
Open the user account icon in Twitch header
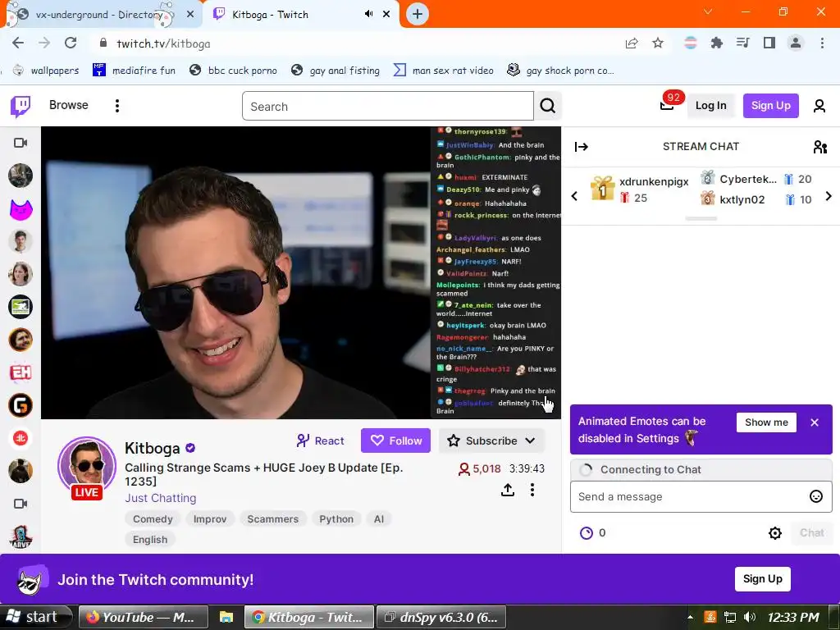point(819,106)
